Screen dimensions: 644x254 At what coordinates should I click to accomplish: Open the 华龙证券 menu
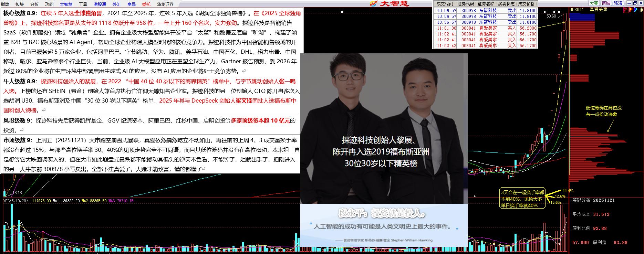[165, 4]
